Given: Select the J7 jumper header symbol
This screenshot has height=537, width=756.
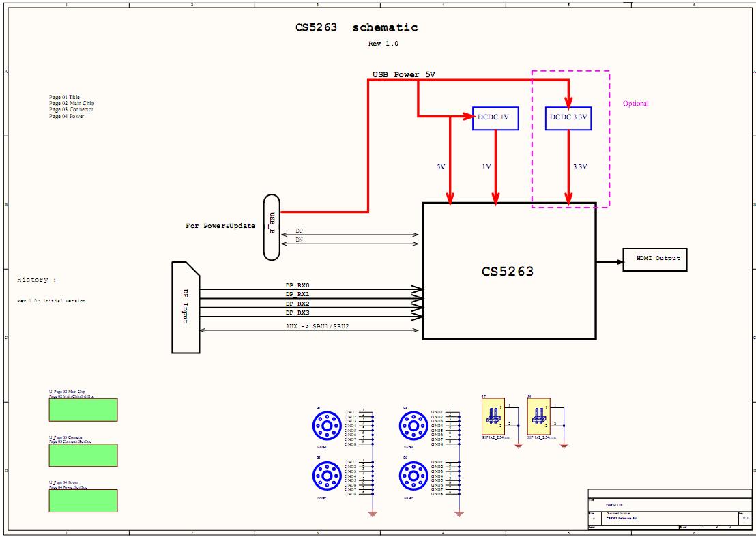Looking at the screenshot, I should (x=493, y=416).
